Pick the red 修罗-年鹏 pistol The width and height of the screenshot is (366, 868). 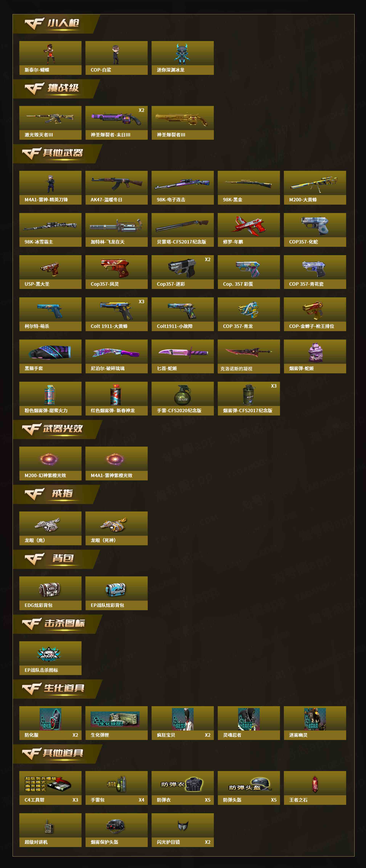[249, 230]
